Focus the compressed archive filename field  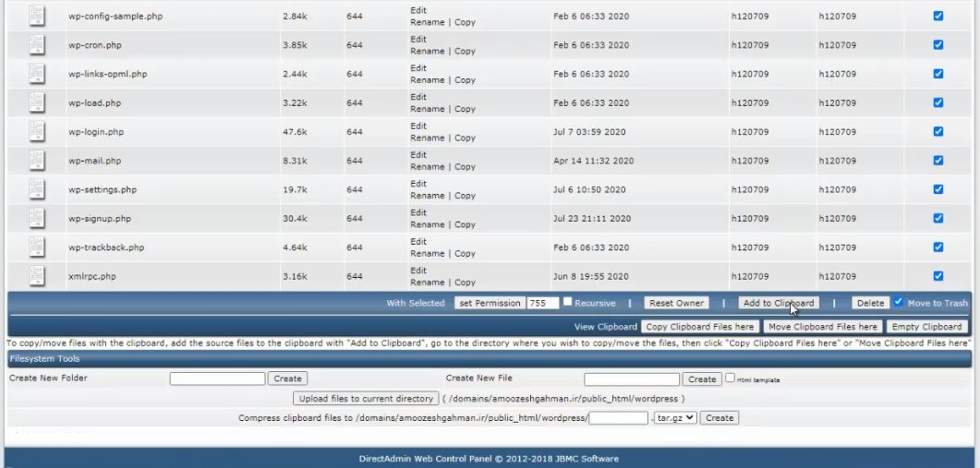pyautogui.click(x=618, y=418)
